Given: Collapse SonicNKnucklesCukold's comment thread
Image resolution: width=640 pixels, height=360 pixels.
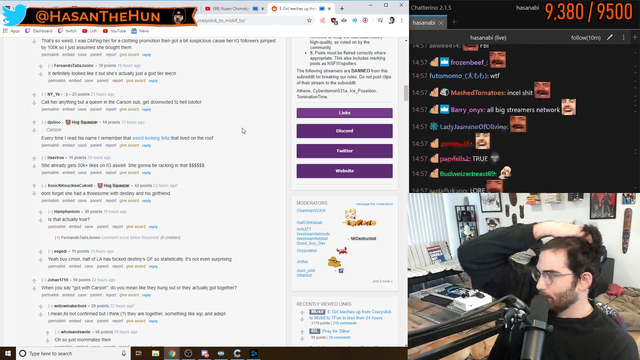Looking at the screenshot, I should [x=44, y=185].
